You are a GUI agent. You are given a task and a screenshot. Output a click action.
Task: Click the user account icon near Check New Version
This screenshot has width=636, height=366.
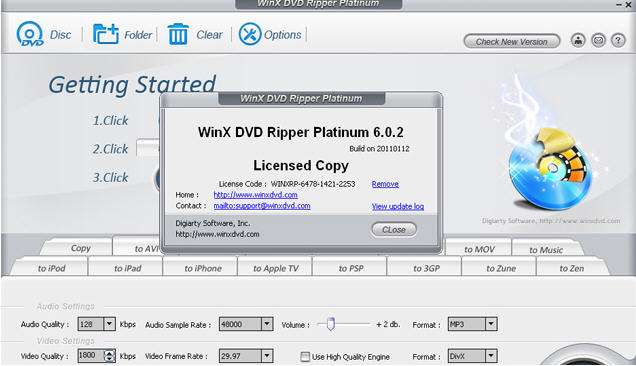578,40
